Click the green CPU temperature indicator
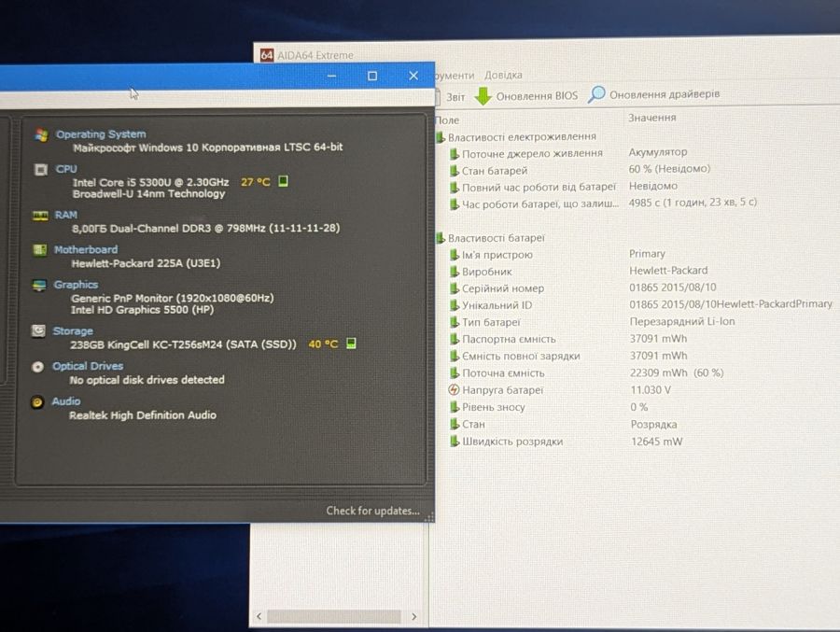Viewport: 840px width, 632px height. pyautogui.click(x=284, y=181)
